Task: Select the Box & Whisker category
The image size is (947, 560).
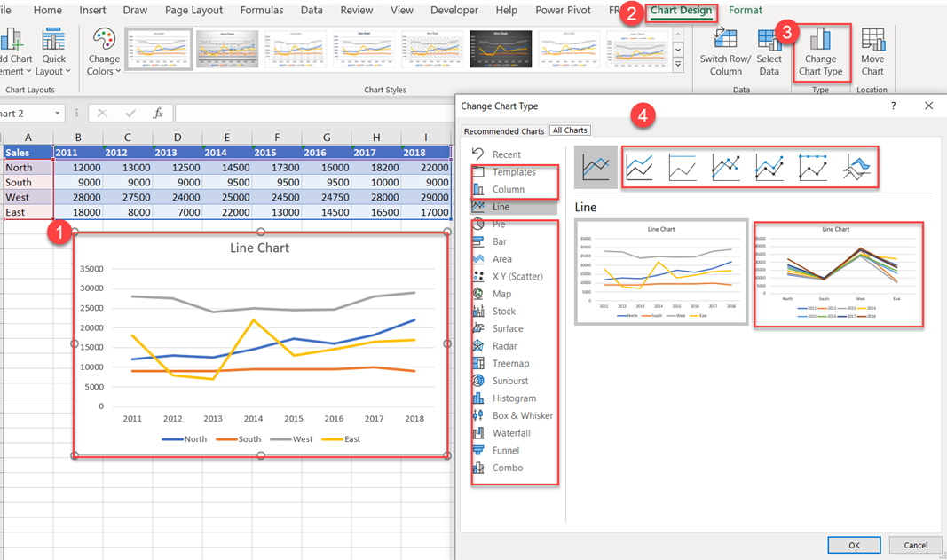Action: click(513, 415)
